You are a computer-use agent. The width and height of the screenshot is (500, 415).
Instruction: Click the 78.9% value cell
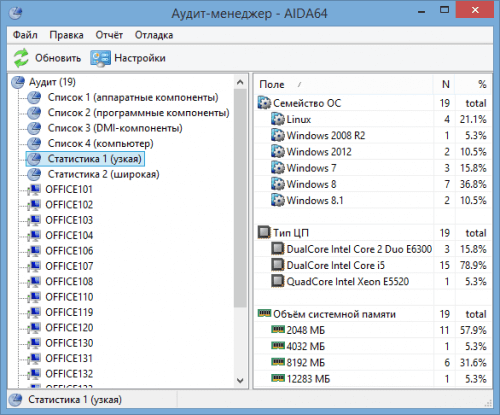(x=473, y=265)
